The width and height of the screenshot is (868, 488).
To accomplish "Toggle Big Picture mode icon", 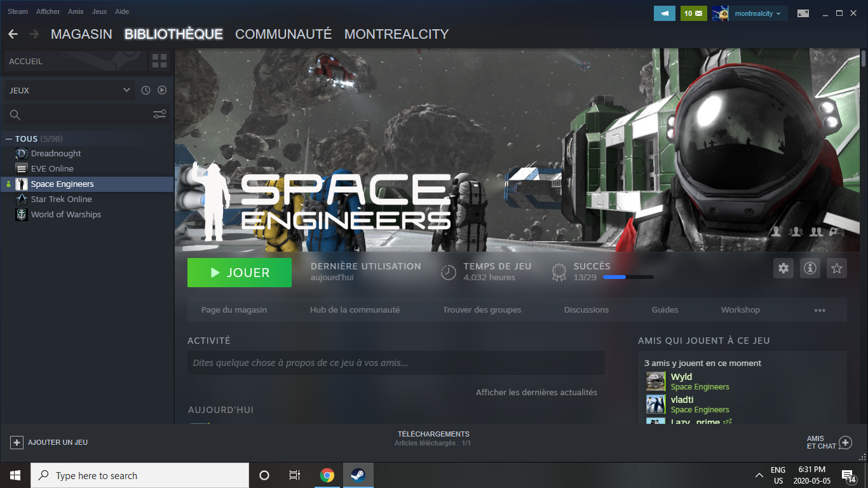I will tap(804, 13).
